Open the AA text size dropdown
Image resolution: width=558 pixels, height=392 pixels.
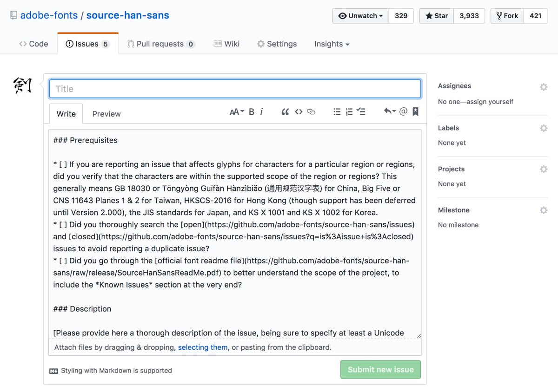236,111
